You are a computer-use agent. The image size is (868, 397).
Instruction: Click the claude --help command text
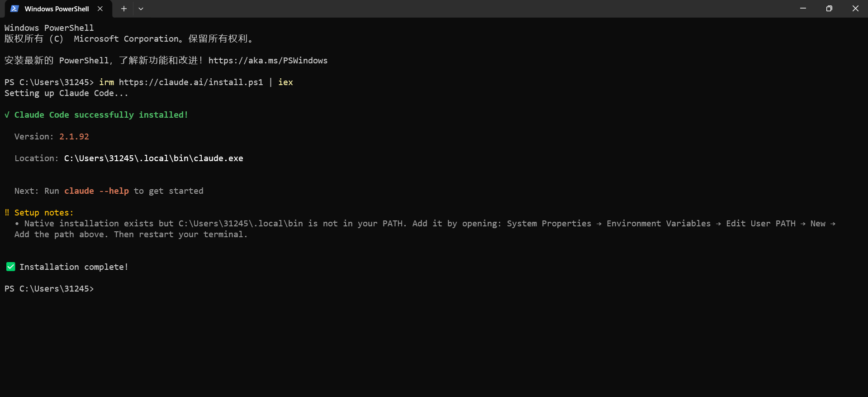point(96,191)
